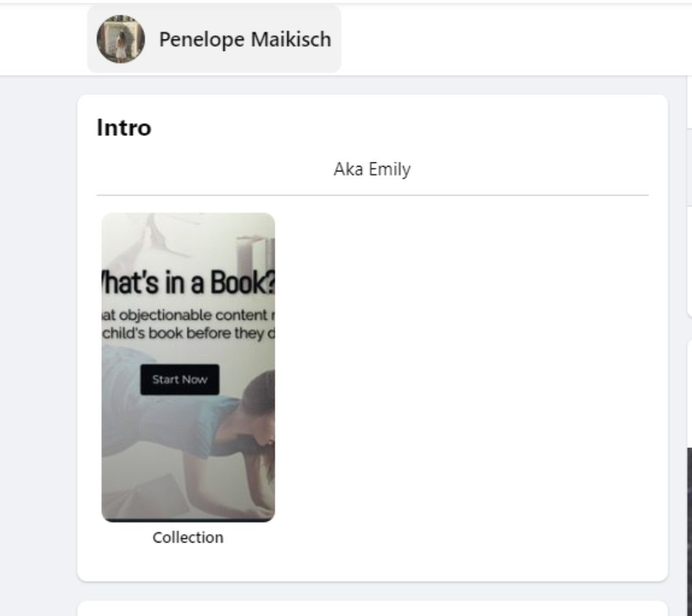Viewport: 692px width, 616px height.
Task: Open the Penelope Maikisch name link
Action: 245,39
